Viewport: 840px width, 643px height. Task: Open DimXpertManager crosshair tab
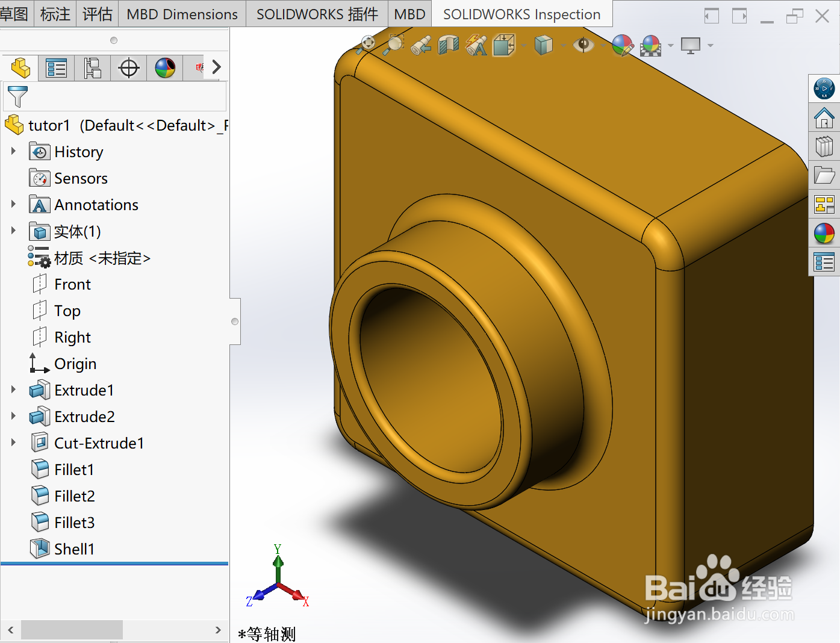[129, 67]
